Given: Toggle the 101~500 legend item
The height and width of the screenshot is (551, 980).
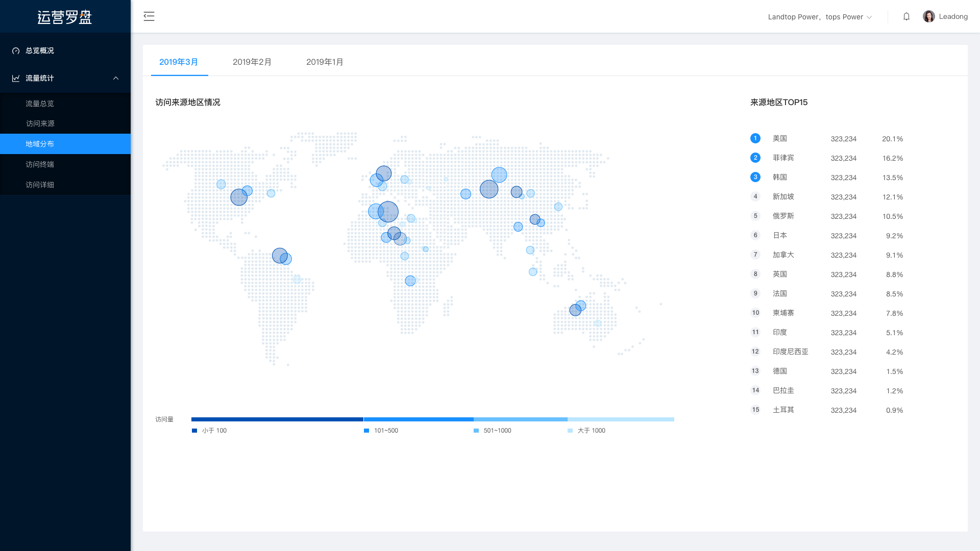Looking at the screenshot, I should [x=381, y=431].
